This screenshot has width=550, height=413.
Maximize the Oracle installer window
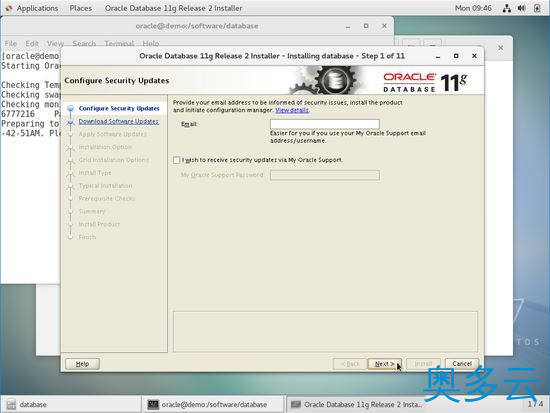point(456,56)
